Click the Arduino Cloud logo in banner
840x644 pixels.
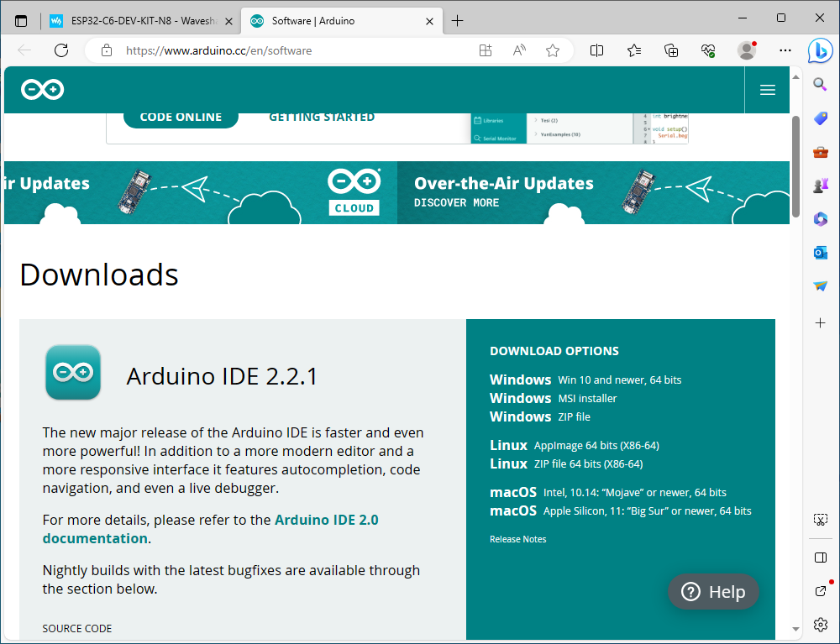pos(354,192)
